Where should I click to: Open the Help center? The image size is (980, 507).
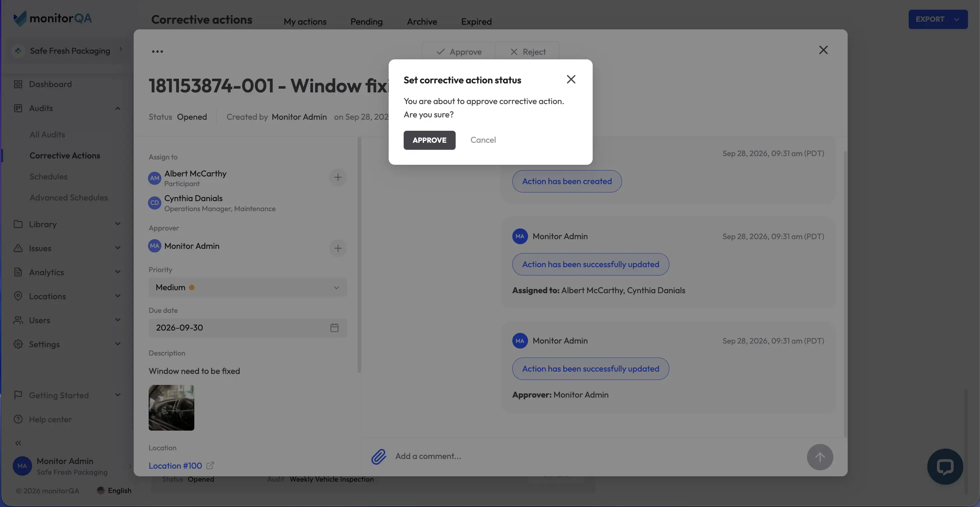50,420
